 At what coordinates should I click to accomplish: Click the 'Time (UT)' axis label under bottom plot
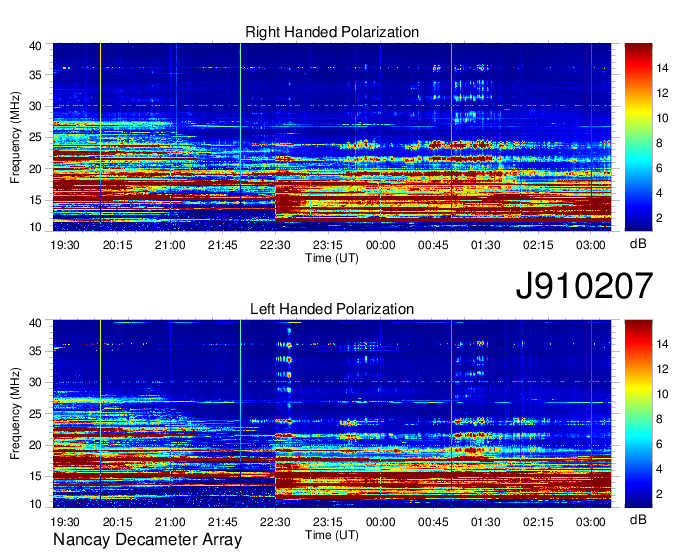pyautogui.click(x=332, y=535)
